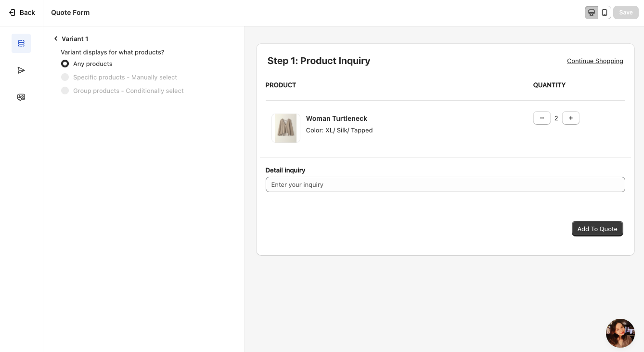Collapse Variant 1 using the back chevron
Viewport: 644px width, 352px height.
(56, 39)
